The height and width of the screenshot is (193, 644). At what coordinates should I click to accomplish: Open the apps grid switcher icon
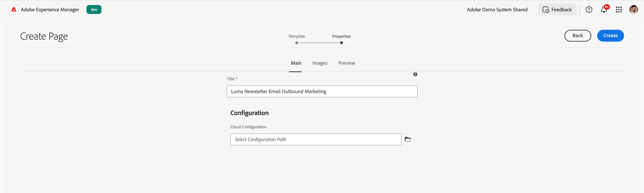point(619,9)
